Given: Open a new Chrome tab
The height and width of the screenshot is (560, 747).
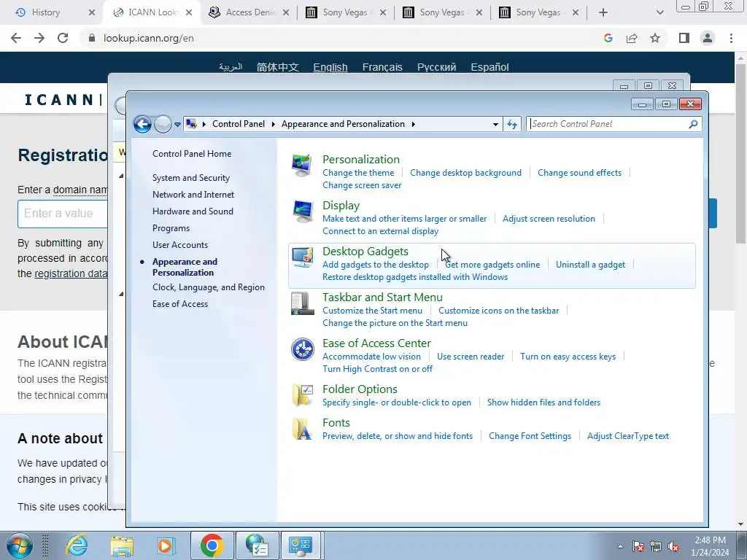Looking at the screenshot, I should click(x=603, y=12).
